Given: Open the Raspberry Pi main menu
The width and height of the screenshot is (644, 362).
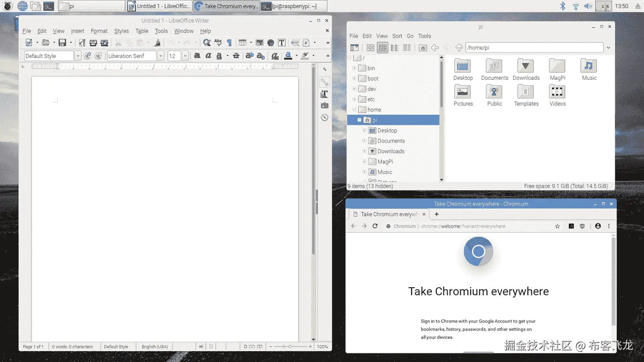Looking at the screenshot, I should click(x=8, y=6).
